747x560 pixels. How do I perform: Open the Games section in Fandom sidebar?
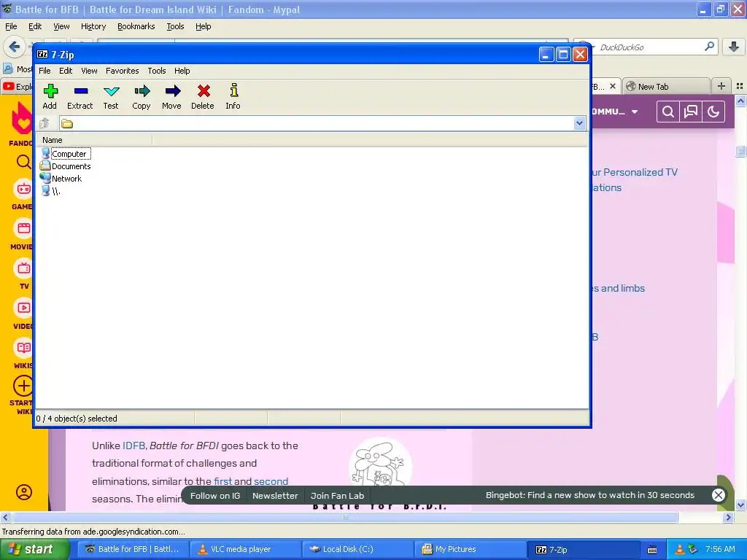click(23, 194)
